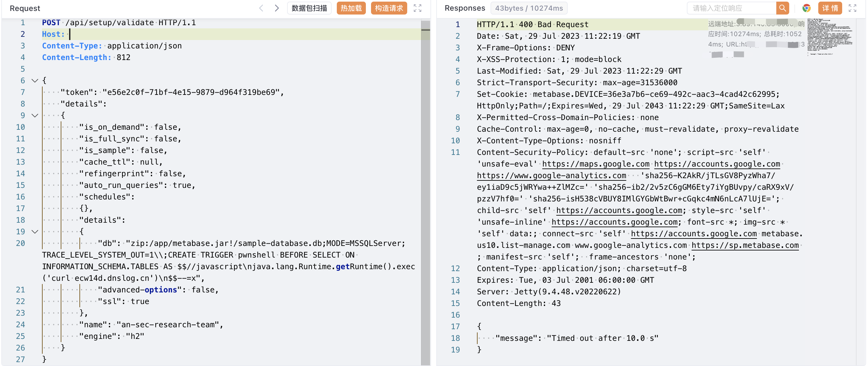Click the 数据包扫描 packet scan button
Image resolution: width=868 pixels, height=366 pixels.
(309, 8)
